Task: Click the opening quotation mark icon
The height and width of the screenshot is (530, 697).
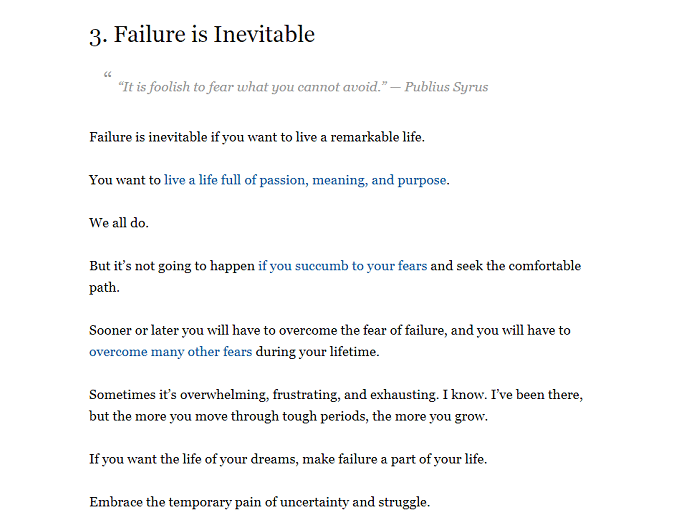Action: click(x=107, y=75)
